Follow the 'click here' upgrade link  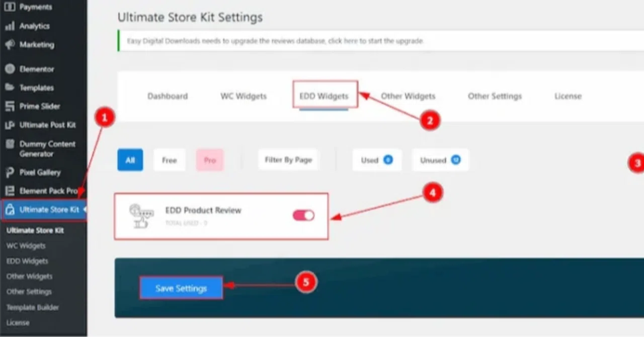(342, 41)
